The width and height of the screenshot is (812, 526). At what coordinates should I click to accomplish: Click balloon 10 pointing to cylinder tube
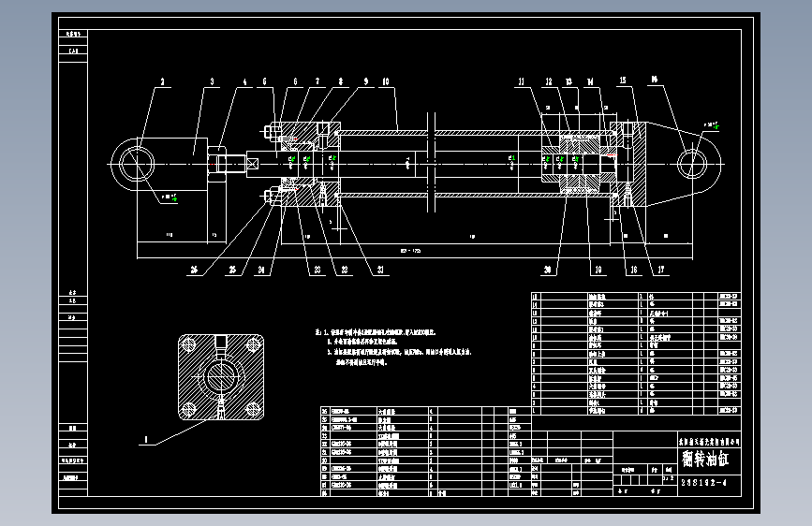[x=385, y=81]
